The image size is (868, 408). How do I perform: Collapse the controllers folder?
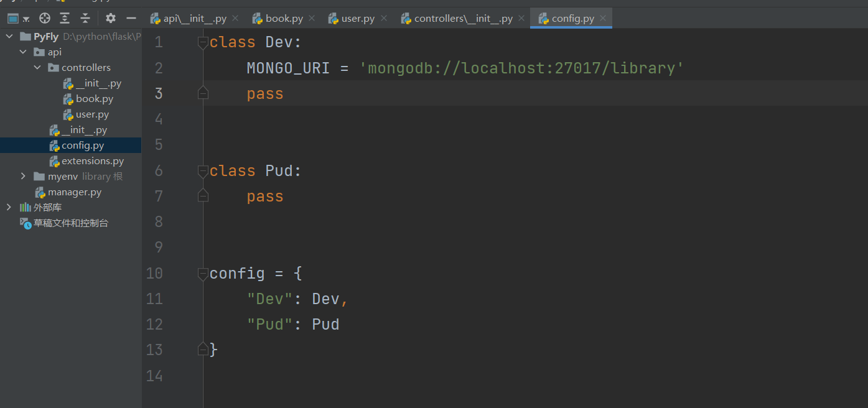click(x=37, y=68)
